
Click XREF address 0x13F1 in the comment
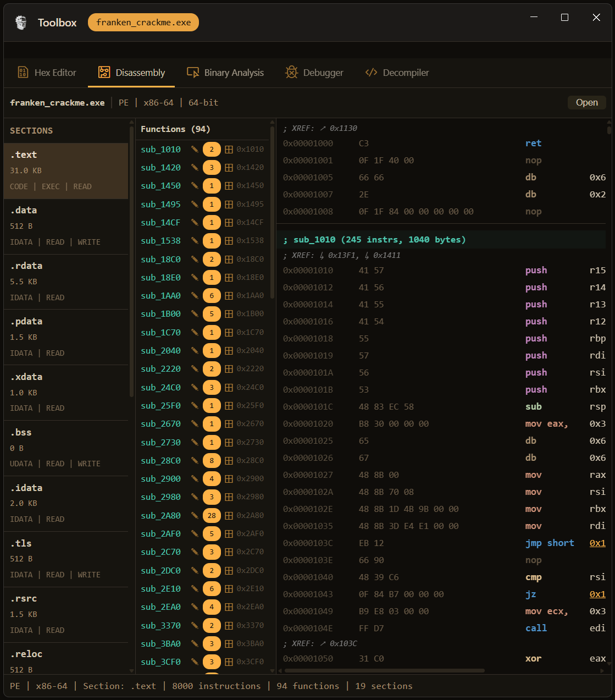(x=343, y=255)
